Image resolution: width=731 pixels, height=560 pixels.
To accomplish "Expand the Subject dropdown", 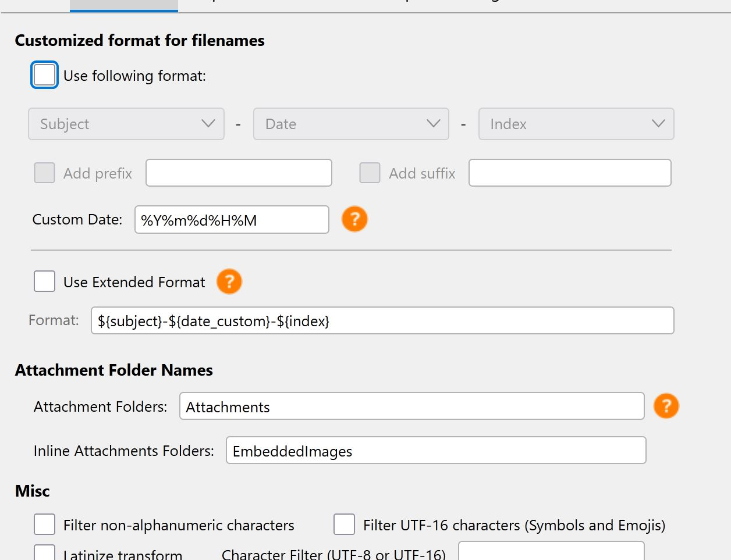I will [126, 124].
